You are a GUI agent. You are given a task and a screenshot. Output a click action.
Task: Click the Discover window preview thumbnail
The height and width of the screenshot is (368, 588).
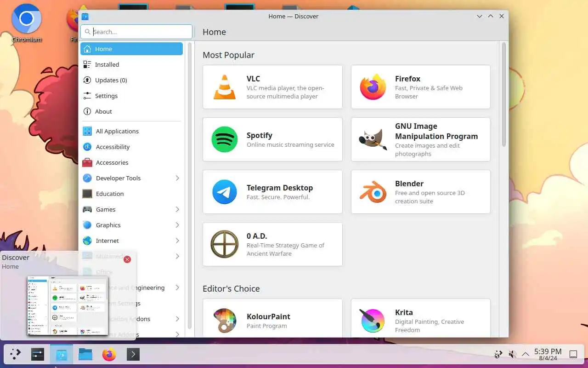point(68,305)
